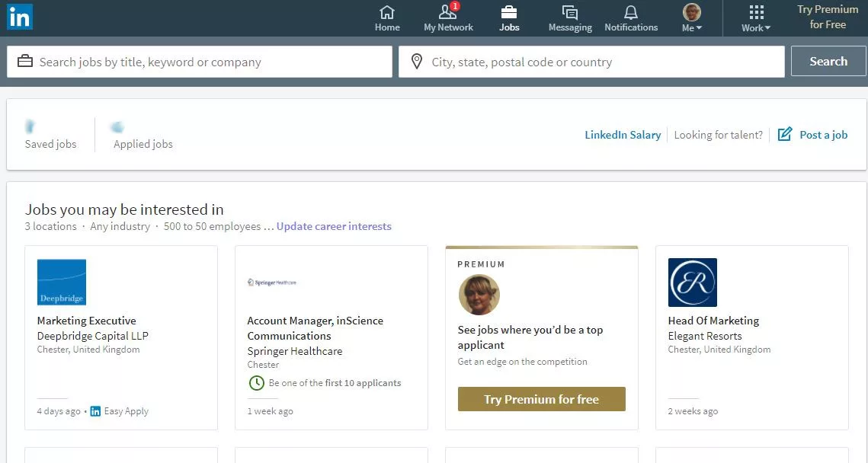The width and height of the screenshot is (868, 463).
Task: Select the Messaging nav label
Action: pyautogui.click(x=570, y=27)
